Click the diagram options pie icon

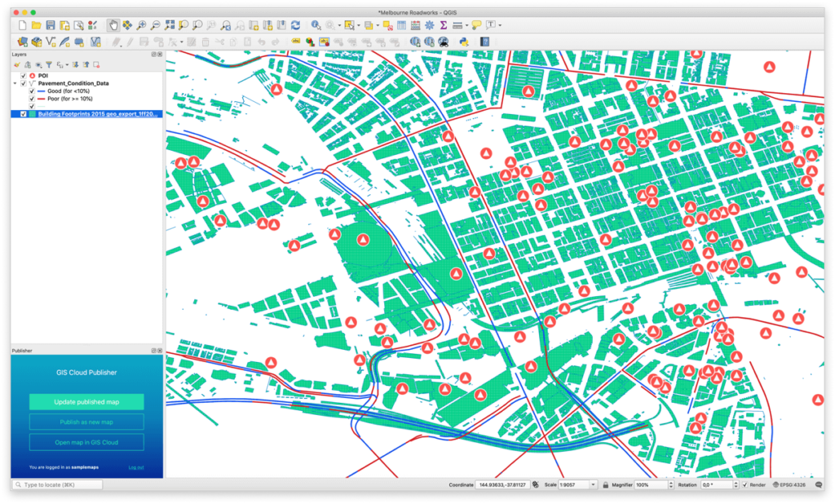click(x=310, y=42)
